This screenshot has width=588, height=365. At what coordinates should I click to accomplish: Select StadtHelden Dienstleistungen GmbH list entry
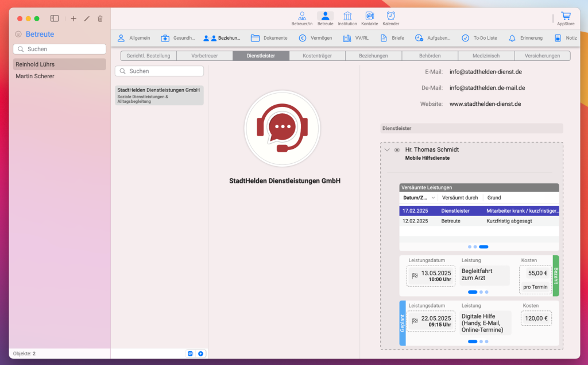(x=160, y=95)
